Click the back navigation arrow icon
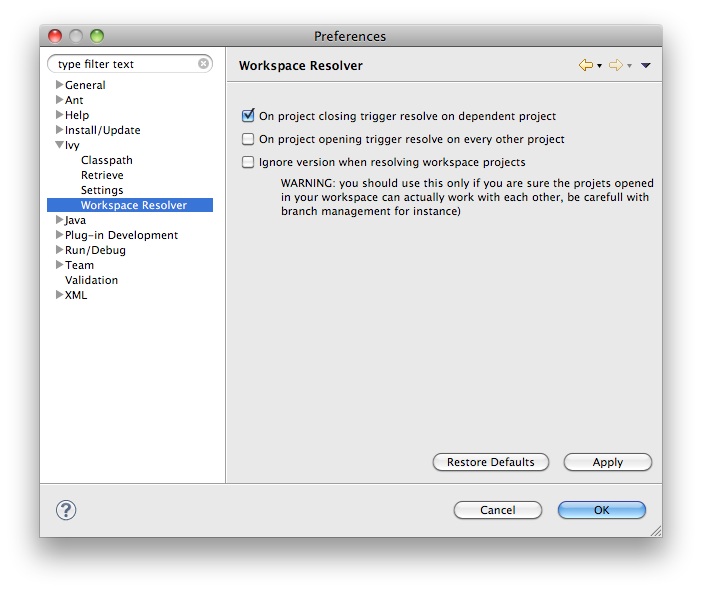Viewport: 702px width, 592px height. [585, 65]
